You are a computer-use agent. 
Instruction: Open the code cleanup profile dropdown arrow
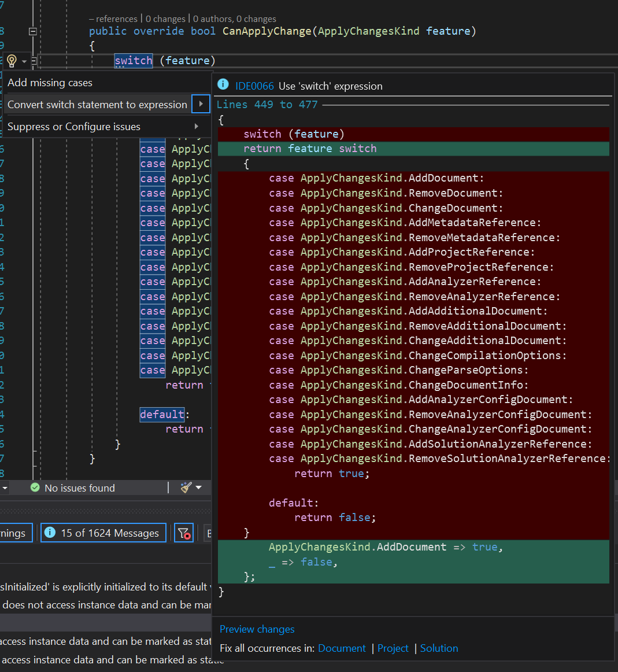coord(199,488)
